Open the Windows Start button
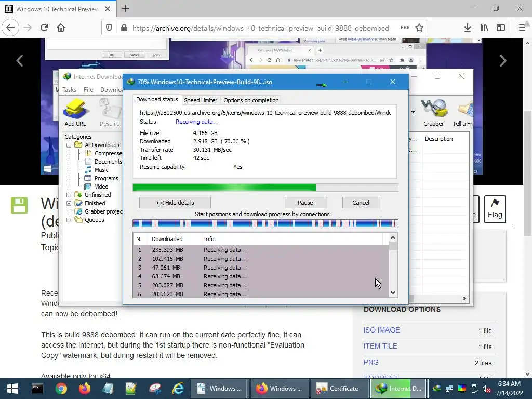Image resolution: width=532 pixels, height=399 pixels. coord(12,389)
